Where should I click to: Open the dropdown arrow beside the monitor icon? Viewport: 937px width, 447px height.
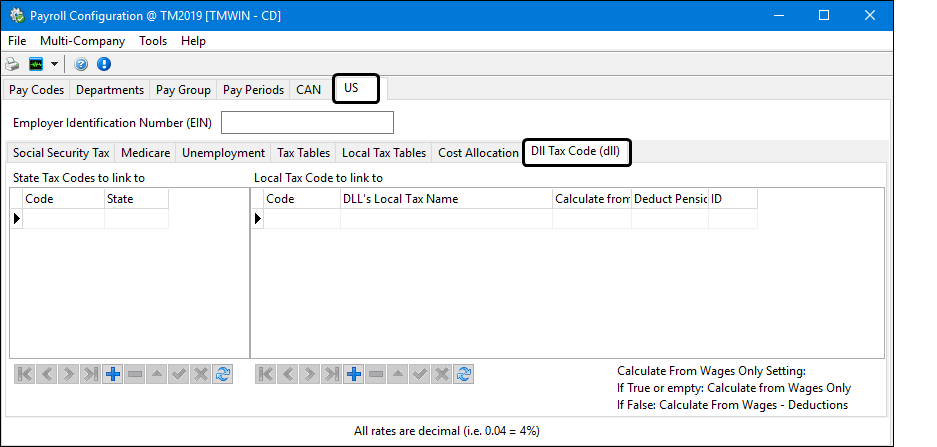(54, 64)
